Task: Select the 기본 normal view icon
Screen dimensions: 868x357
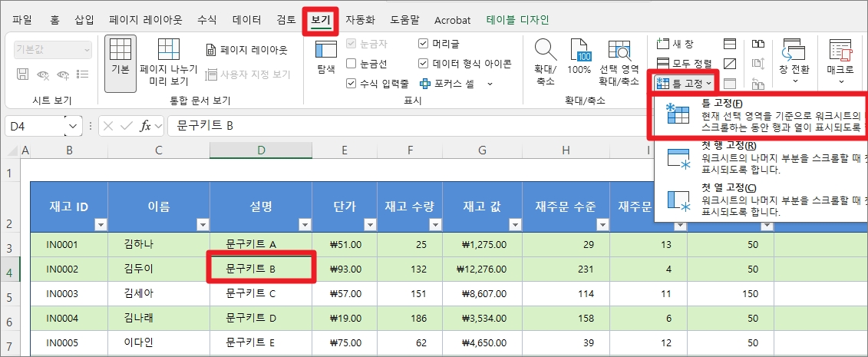Action: [120, 48]
